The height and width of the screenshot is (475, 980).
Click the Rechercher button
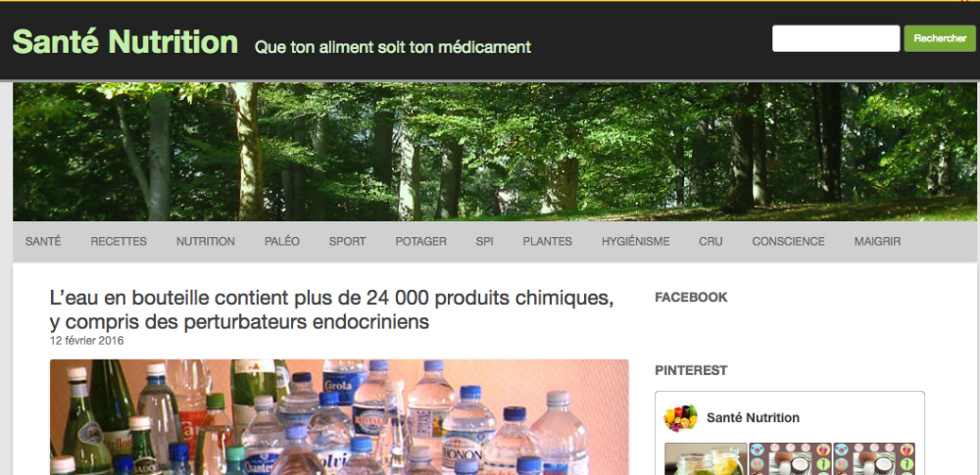coord(940,39)
